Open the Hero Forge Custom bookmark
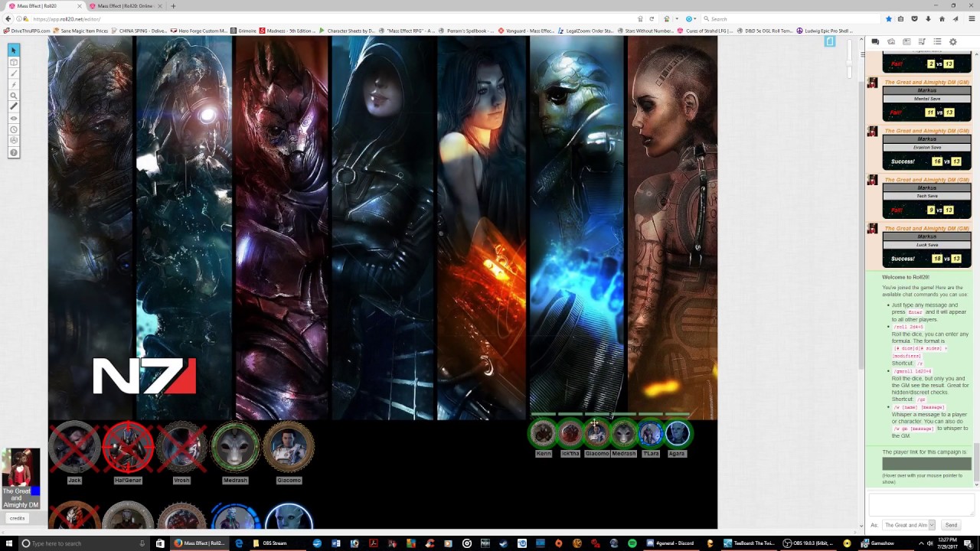This screenshot has width=980, height=551. (199, 31)
